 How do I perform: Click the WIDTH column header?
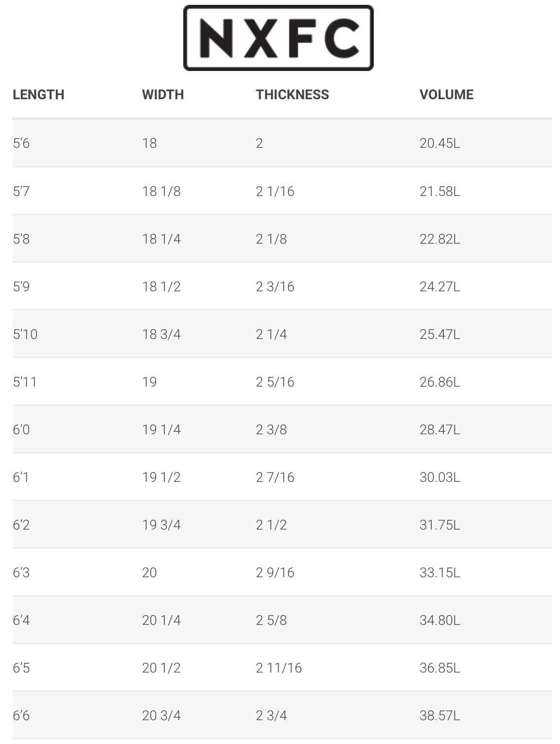click(x=163, y=94)
